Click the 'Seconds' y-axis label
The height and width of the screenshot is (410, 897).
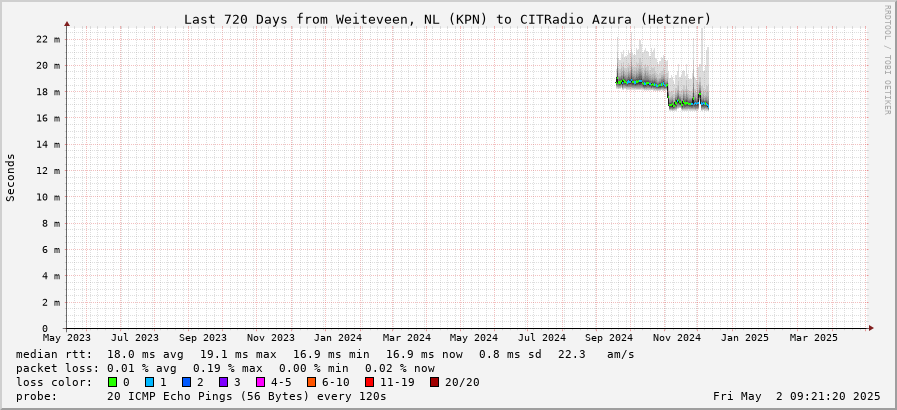pos(10,177)
